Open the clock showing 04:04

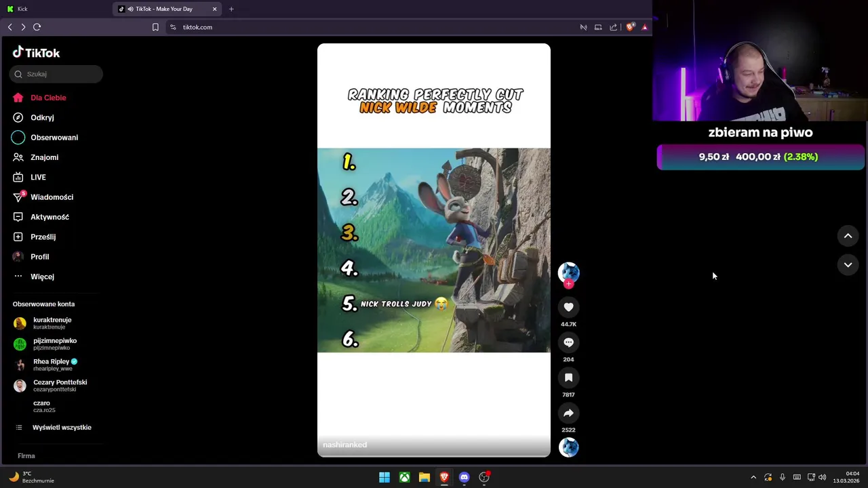846,477
